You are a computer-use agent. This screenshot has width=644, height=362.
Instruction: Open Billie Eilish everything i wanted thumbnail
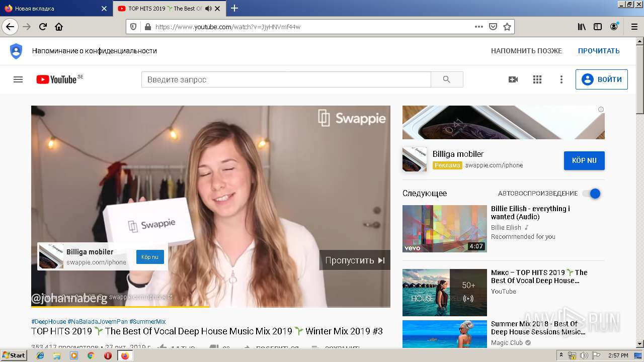[445, 229]
